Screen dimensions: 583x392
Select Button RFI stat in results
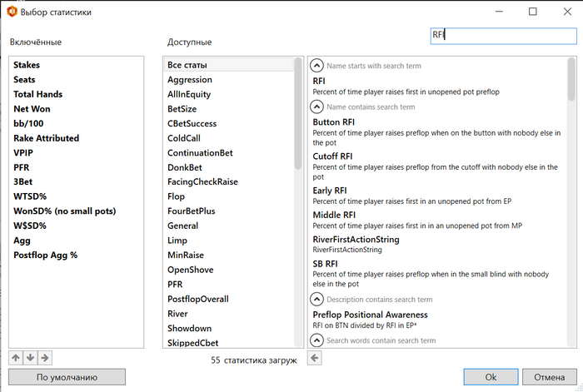(x=333, y=122)
